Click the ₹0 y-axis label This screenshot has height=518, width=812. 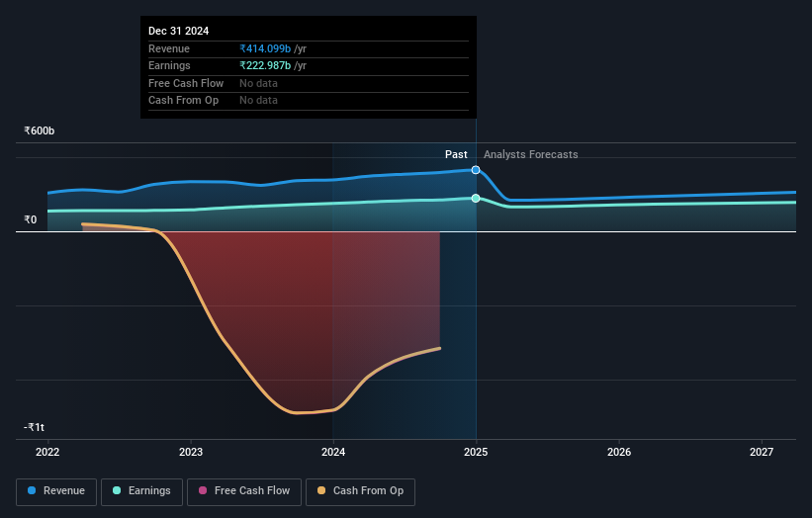(31, 219)
